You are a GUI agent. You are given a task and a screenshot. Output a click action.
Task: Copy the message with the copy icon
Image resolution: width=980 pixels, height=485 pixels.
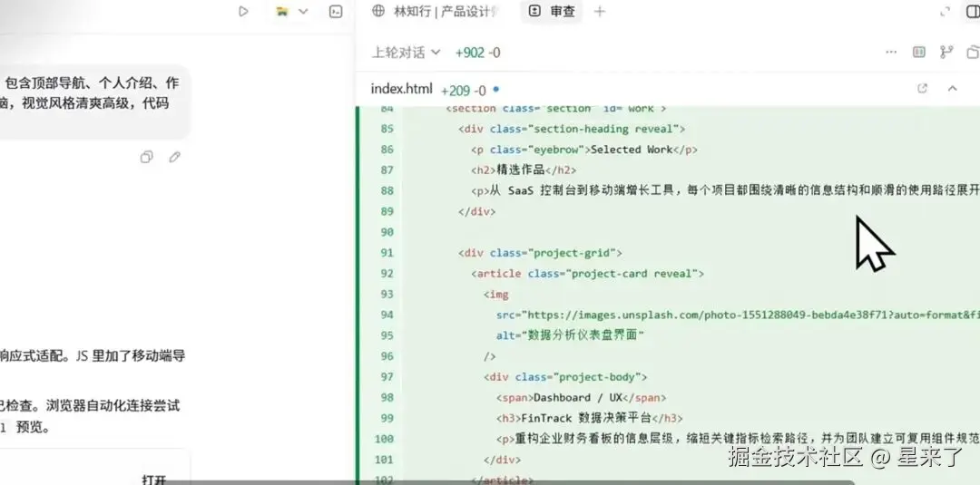click(x=147, y=157)
